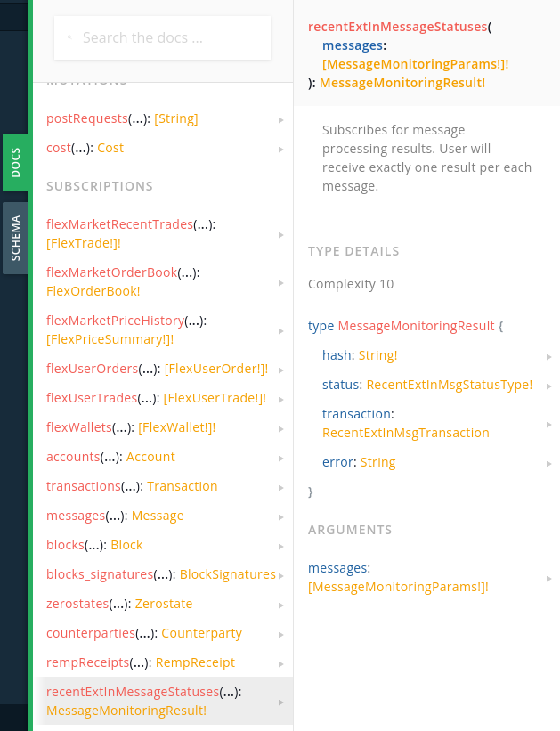Expand arrow beside rempReceipts subscription

pos(281,663)
